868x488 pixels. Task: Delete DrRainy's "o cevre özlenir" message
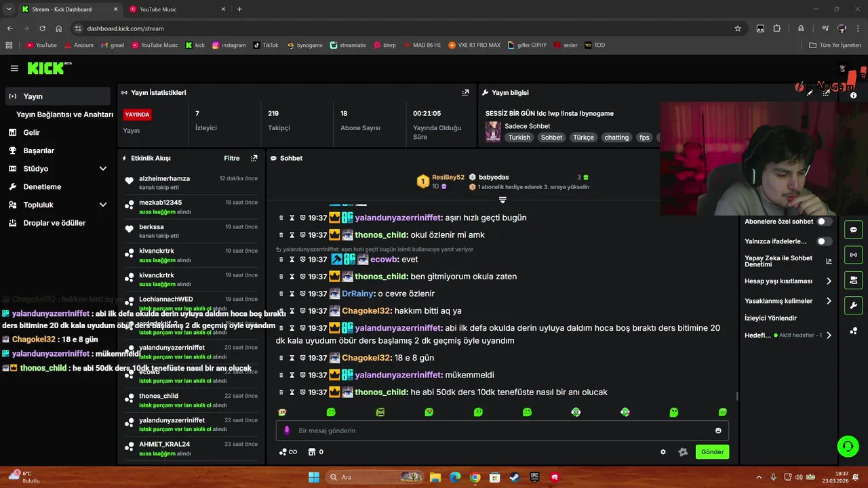[x=281, y=293]
